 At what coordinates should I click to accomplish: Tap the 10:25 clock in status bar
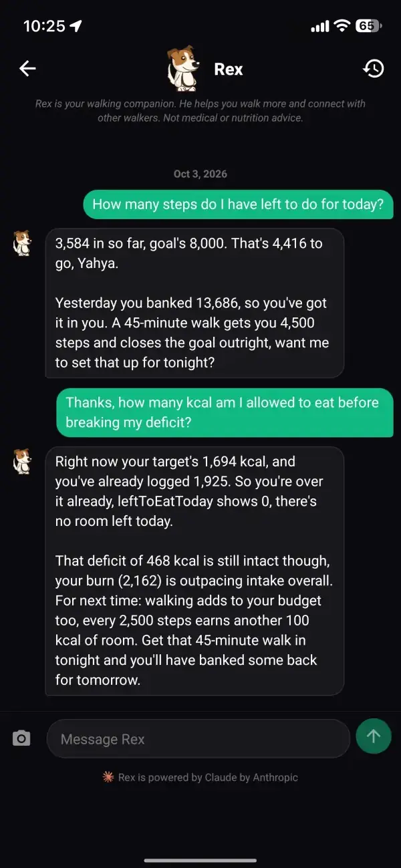tap(44, 26)
